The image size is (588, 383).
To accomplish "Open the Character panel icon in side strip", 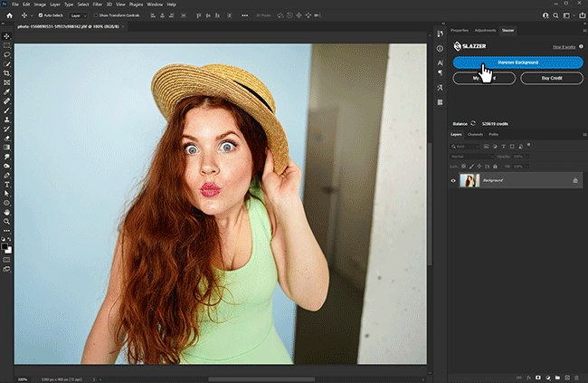I will click(441, 62).
